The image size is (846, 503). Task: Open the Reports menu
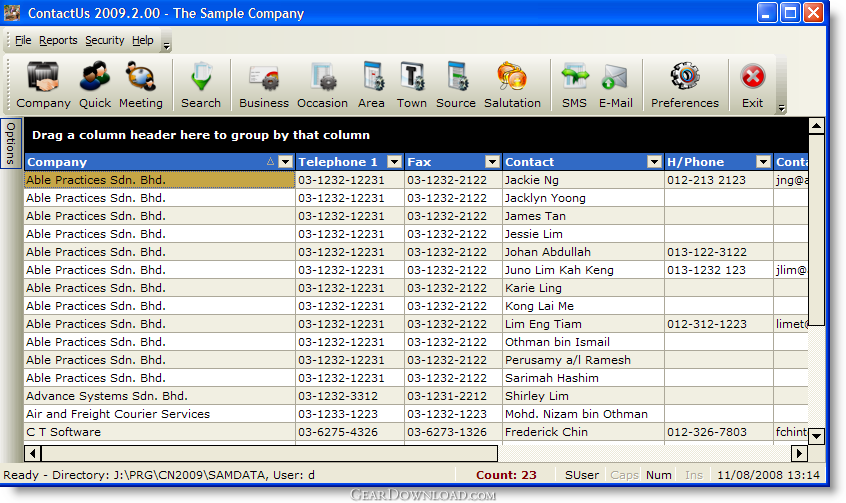point(58,40)
